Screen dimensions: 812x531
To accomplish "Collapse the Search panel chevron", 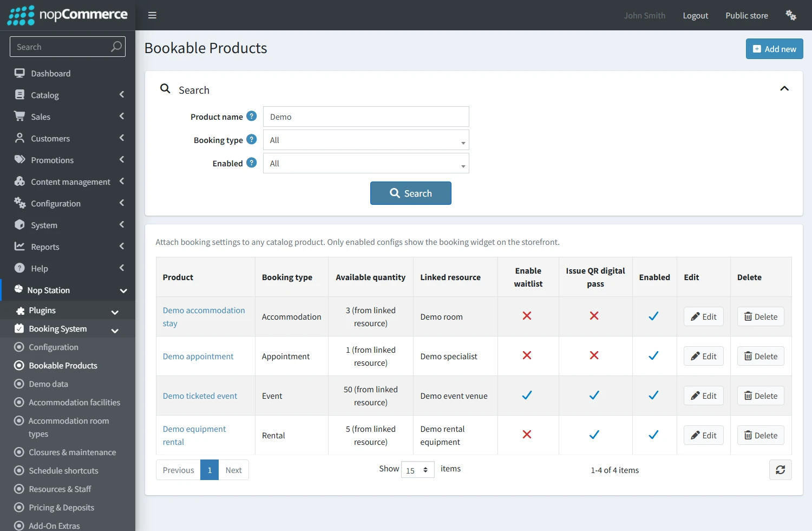I will click(x=784, y=88).
